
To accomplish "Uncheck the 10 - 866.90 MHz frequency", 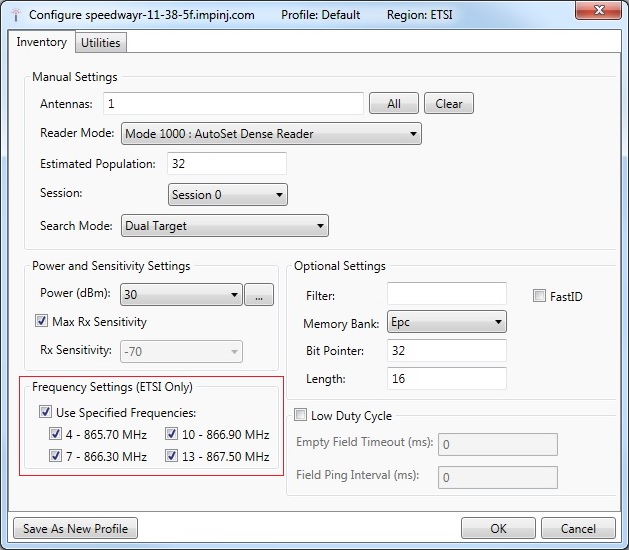I will coord(171,434).
